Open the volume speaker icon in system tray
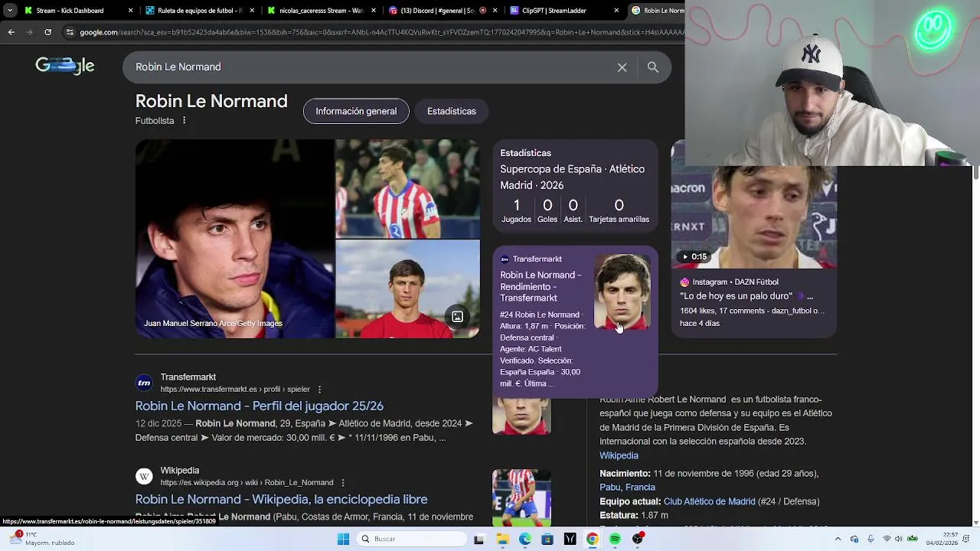 coord(899,539)
